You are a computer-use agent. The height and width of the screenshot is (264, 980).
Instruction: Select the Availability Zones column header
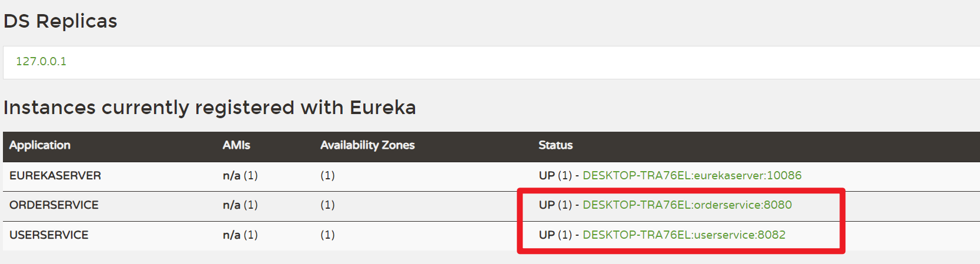point(367,145)
